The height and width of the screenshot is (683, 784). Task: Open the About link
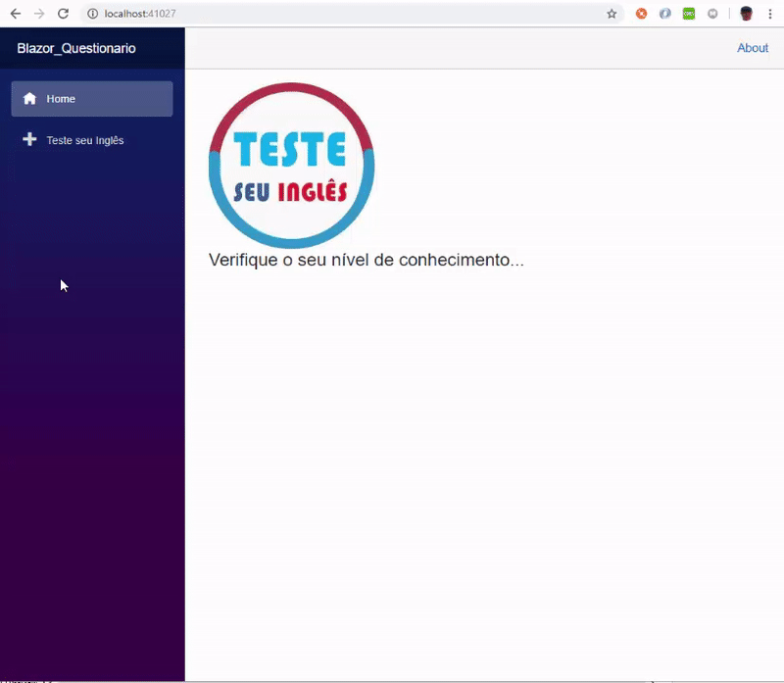click(753, 48)
